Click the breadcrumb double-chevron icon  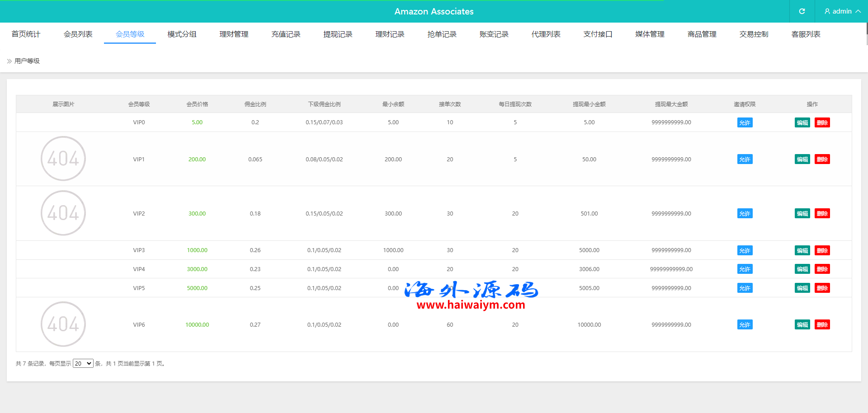pyautogui.click(x=9, y=61)
